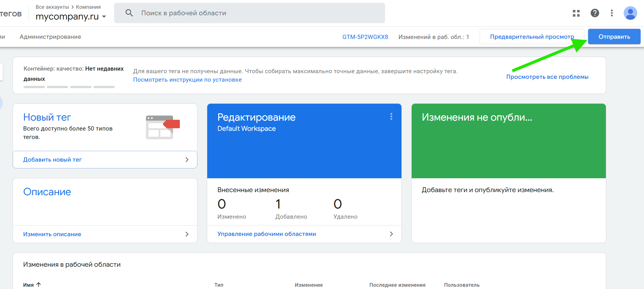Click Предварительный просмотр button
This screenshot has width=644, height=289.
pyautogui.click(x=532, y=36)
